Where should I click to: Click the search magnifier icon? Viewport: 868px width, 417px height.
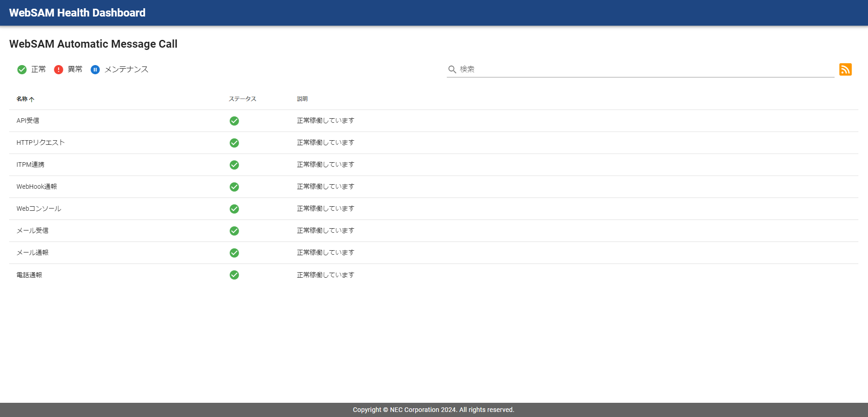coord(452,69)
